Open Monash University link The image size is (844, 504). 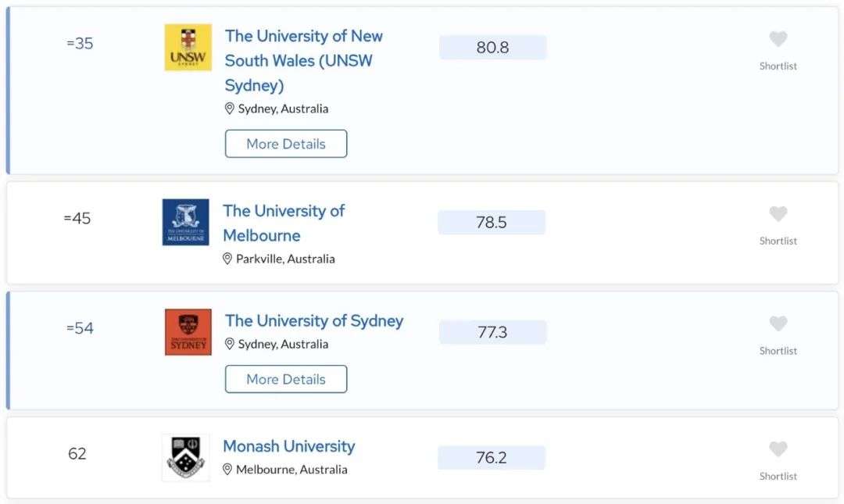pos(289,446)
